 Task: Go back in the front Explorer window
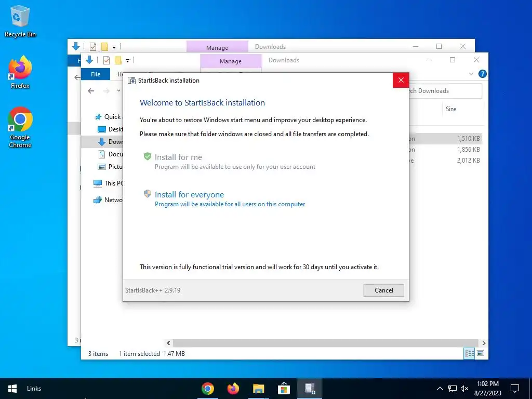pyautogui.click(x=90, y=91)
